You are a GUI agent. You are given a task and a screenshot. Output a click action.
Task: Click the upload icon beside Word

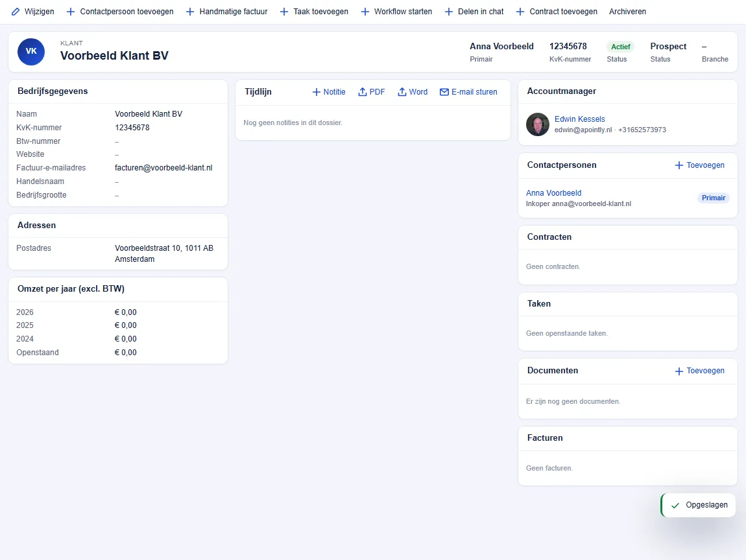click(402, 92)
